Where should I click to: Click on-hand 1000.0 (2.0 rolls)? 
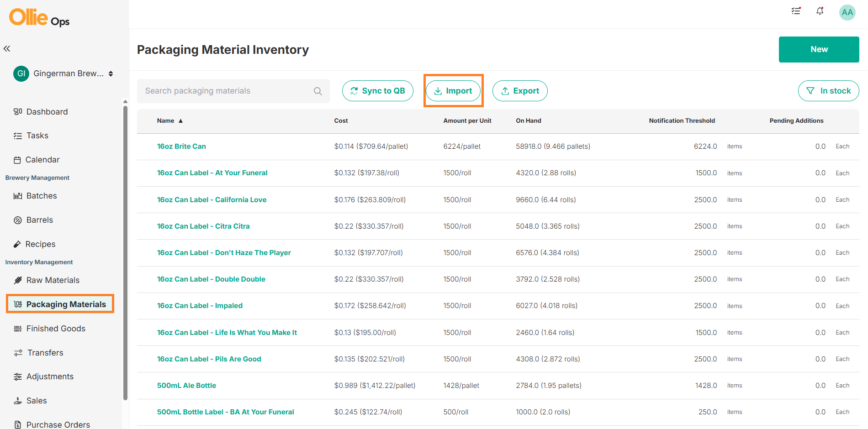[543, 412]
